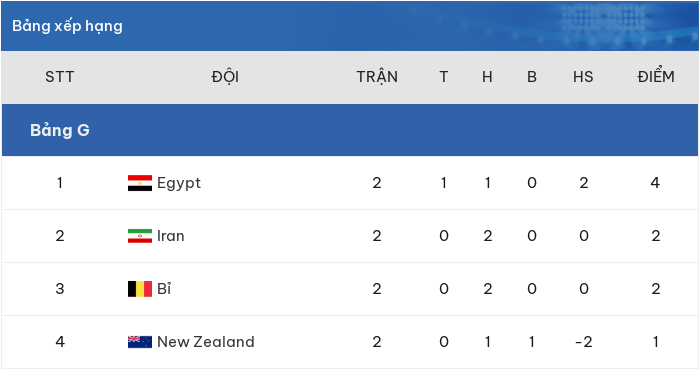The height and width of the screenshot is (370, 700).
Task: Click the B losses column header
Action: (532, 77)
